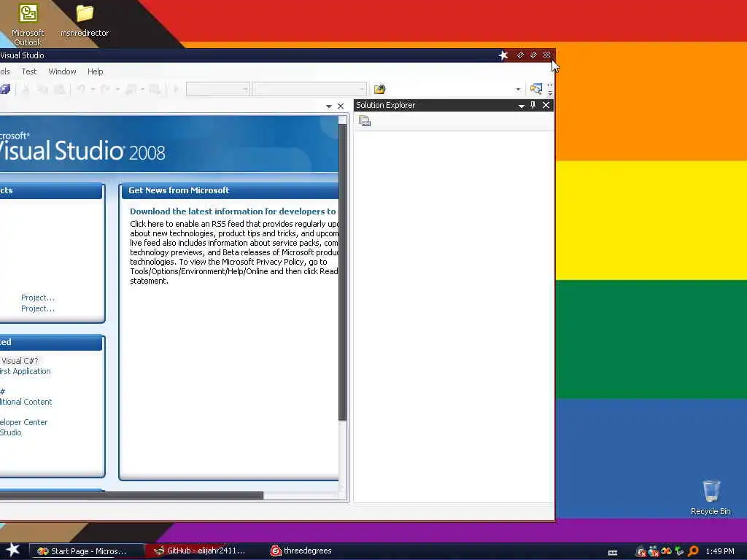The width and height of the screenshot is (747, 560).
Task: Click the lower Project... link
Action: click(38, 308)
